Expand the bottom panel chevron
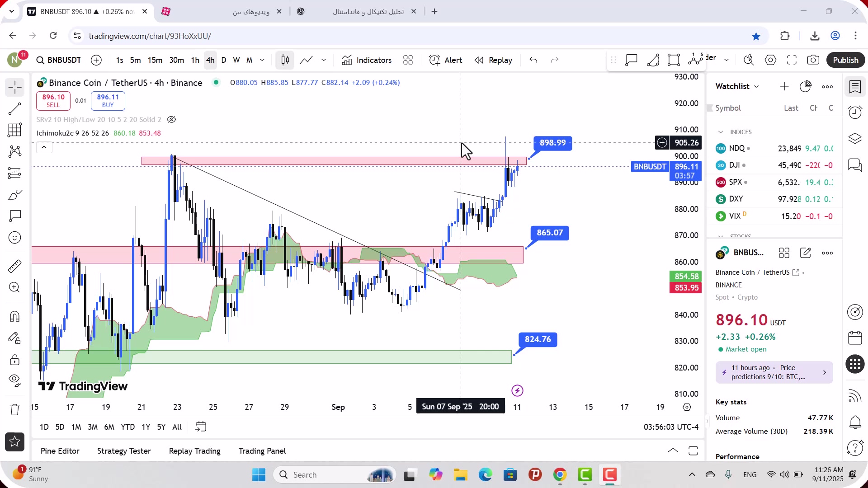 tap(673, 451)
